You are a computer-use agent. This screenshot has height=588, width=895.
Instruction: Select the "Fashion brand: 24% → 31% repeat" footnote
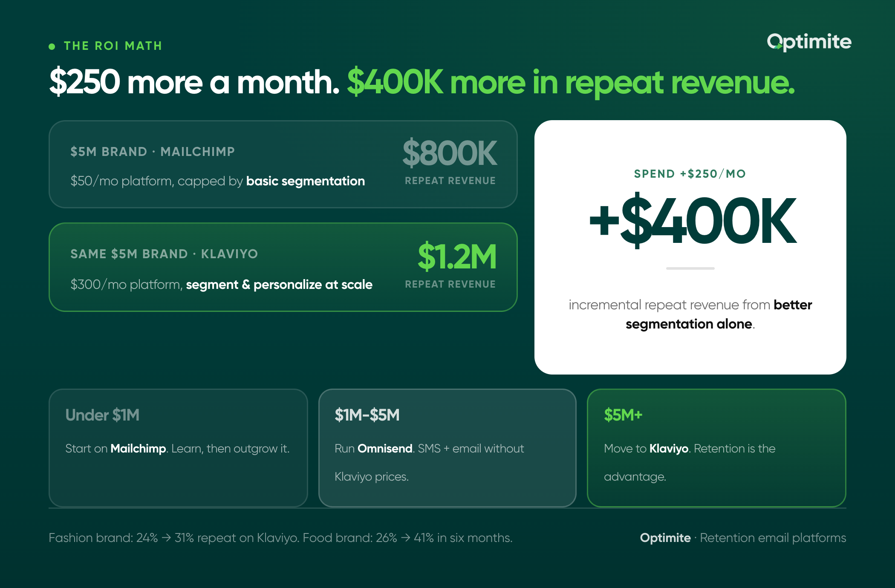pos(280,538)
